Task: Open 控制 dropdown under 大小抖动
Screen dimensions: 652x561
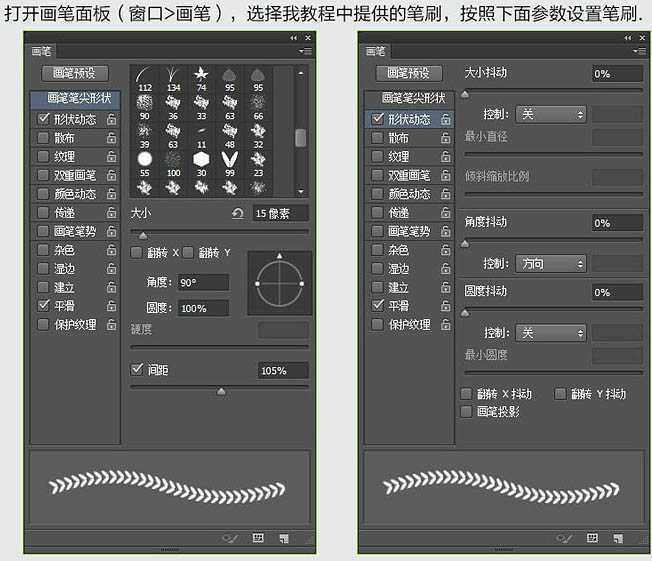Action: pos(551,114)
